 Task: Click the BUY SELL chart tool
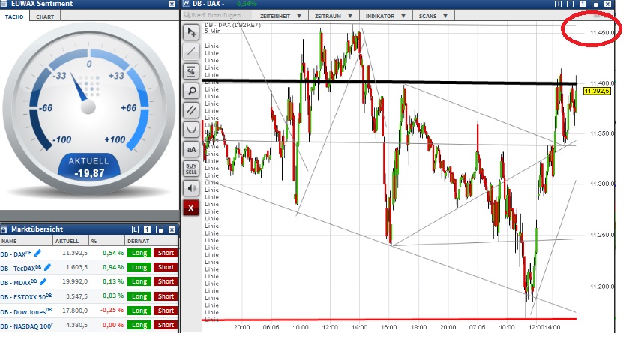click(191, 169)
